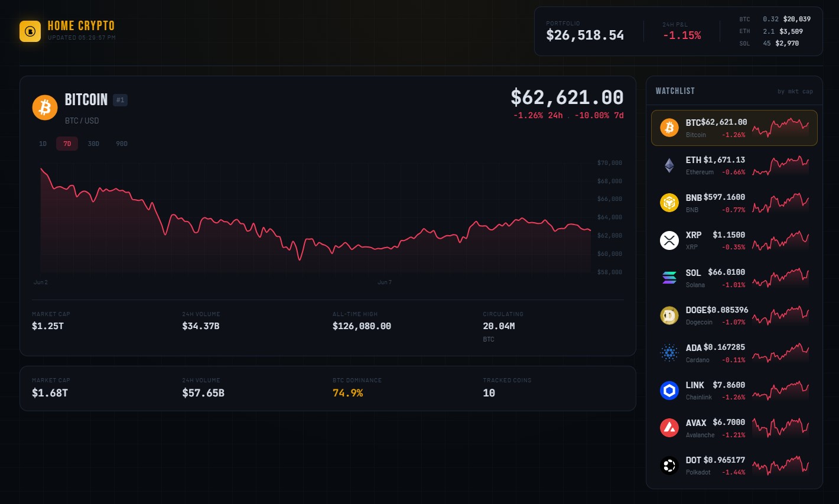Click the LINK price $7.8600
Viewport: 839px width, 504px height.
[x=729, y=385]
